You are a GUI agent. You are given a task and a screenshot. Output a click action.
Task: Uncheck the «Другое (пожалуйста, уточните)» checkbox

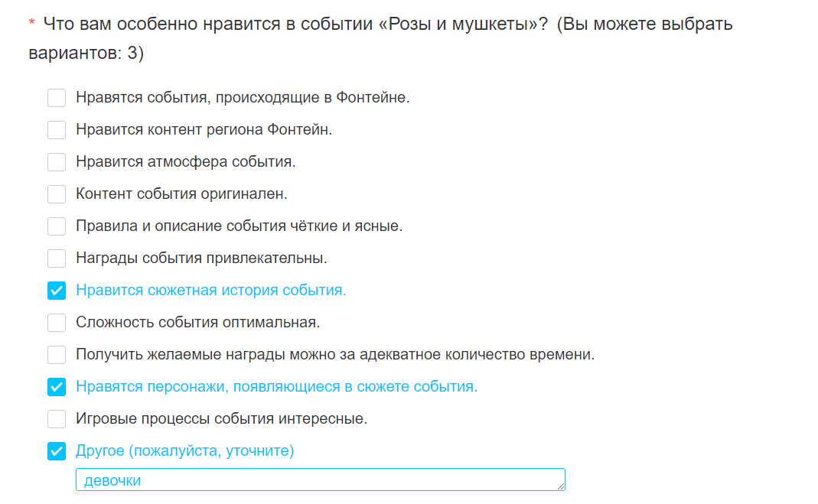pyautogui.click(x=57, y=451)
